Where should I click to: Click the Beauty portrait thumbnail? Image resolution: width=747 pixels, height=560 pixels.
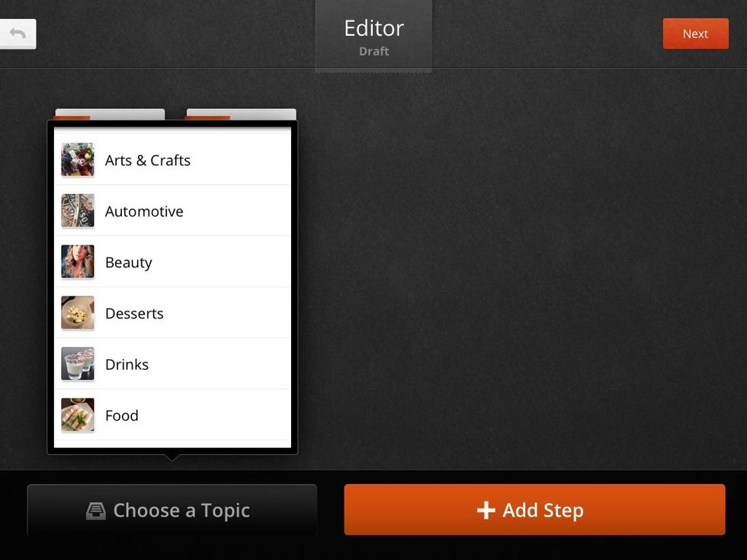[x=78, y=261]
